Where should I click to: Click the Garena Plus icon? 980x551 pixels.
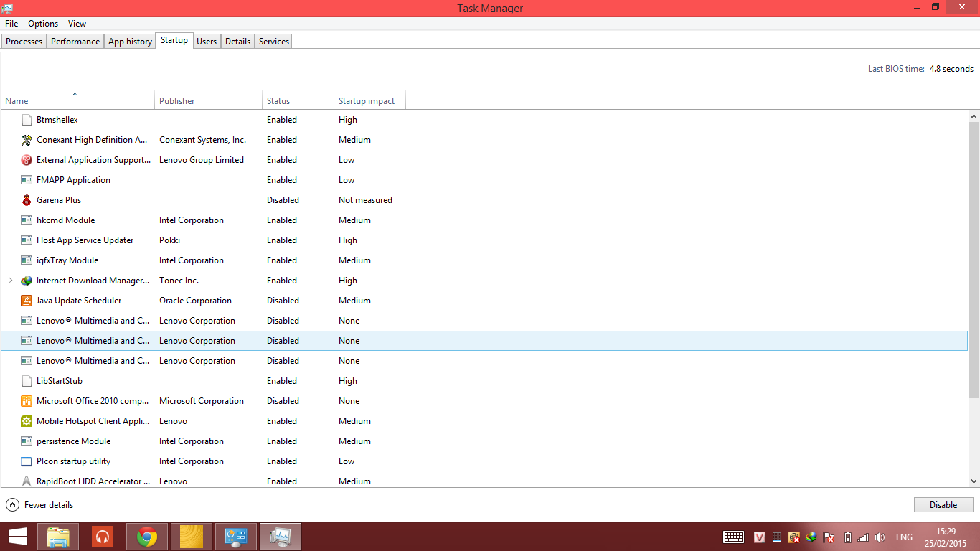coord(27,200)
